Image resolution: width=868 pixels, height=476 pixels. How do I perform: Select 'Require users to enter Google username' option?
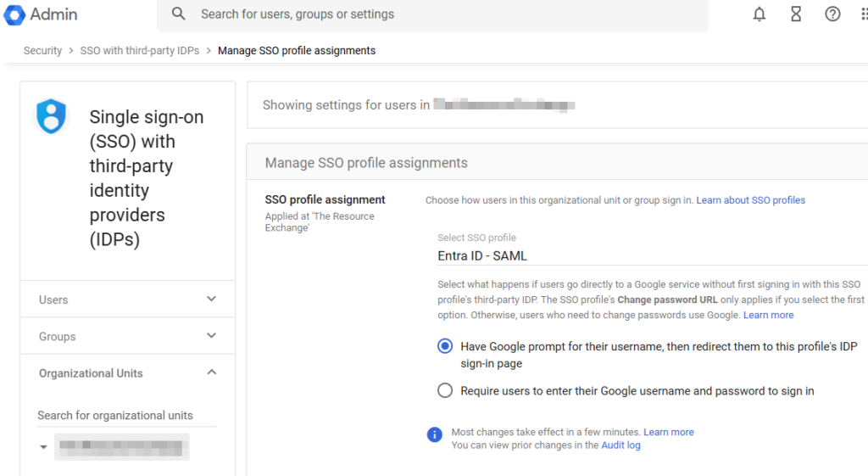click(445, 391)
